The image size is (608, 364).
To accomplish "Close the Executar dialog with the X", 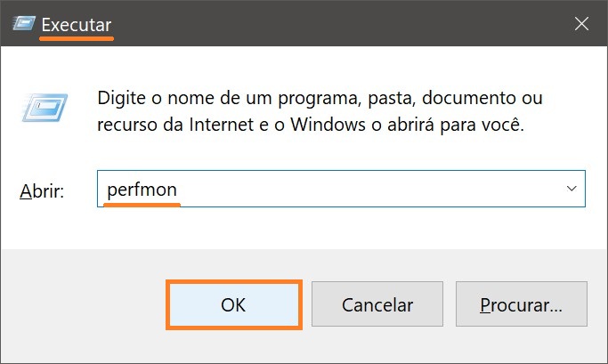I will (581, 24).
